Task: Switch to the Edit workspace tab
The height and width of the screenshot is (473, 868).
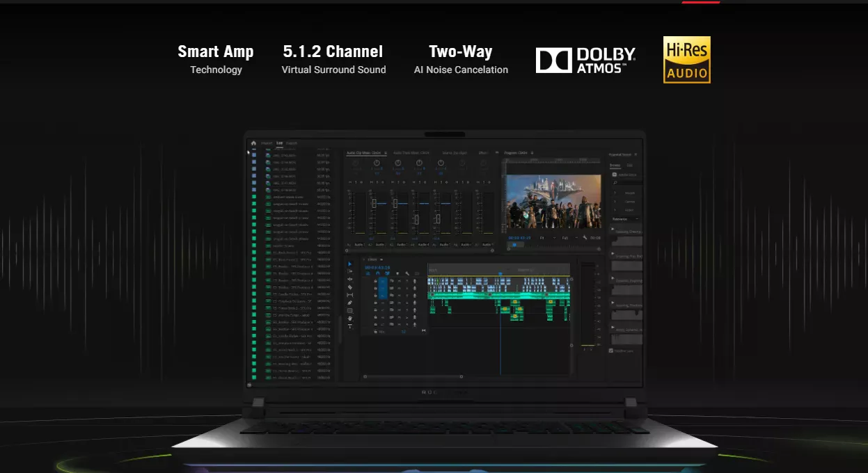Action: (x=280, y=143)
